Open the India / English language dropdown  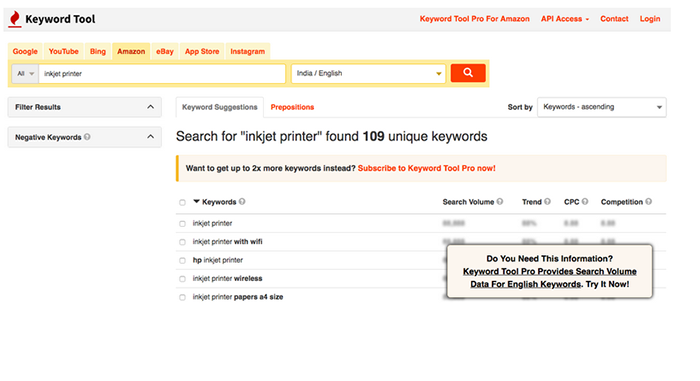pos(368,73)
